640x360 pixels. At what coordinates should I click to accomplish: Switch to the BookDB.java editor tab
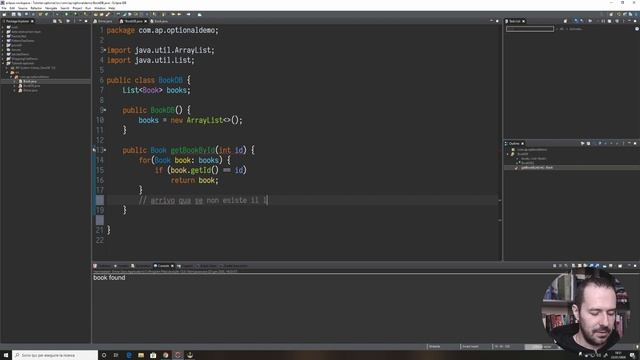(x=133, y=21)
